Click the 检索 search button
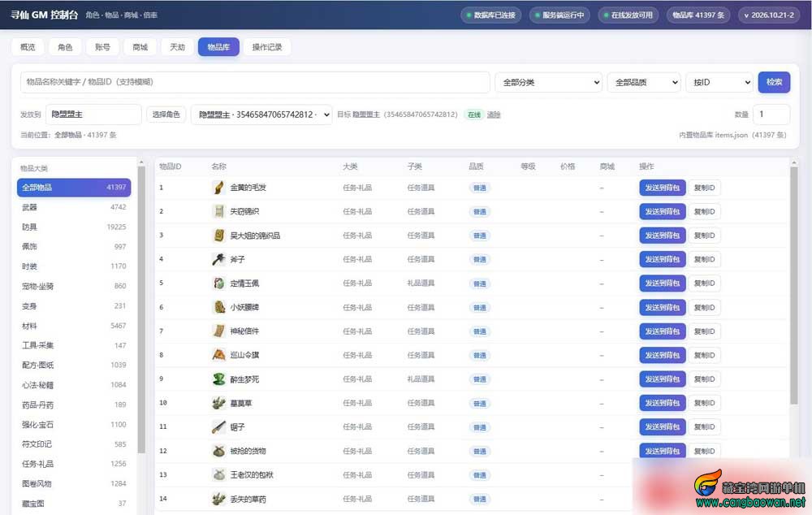Viewport: 812px width, 515px height. 774,82
